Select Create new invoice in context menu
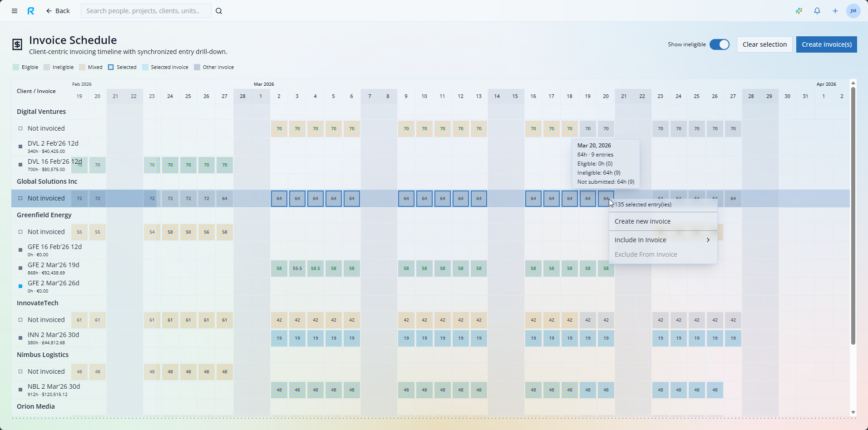Screen dimensions: 868x430 coord(642,221)
